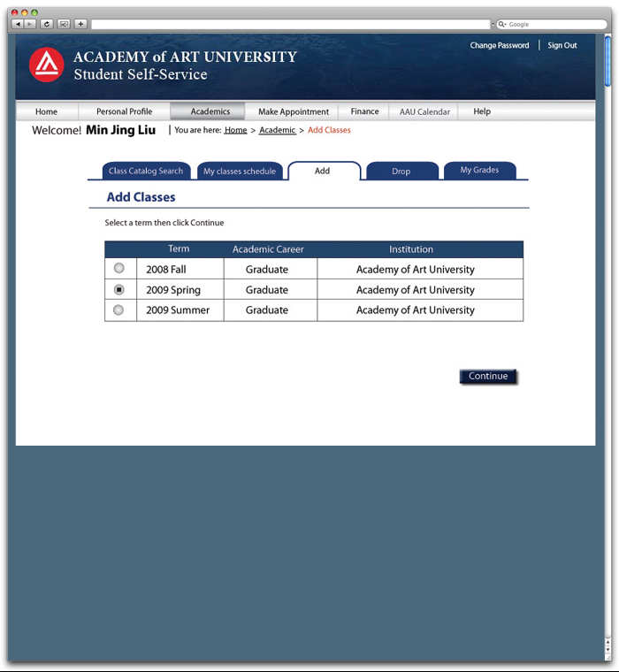Follow the Home breadcrumb link
The image size is (619, 672).
tap(236, 130)
